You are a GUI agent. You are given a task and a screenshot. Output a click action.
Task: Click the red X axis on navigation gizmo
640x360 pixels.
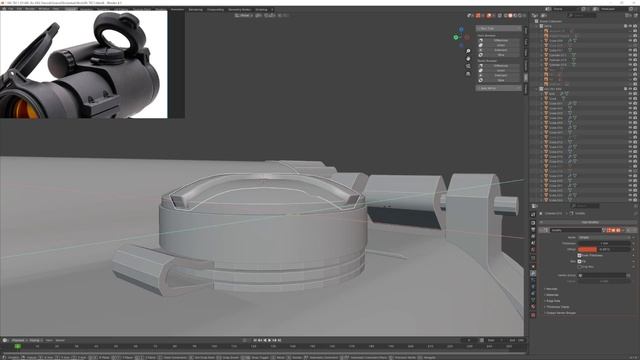point(467,38)
